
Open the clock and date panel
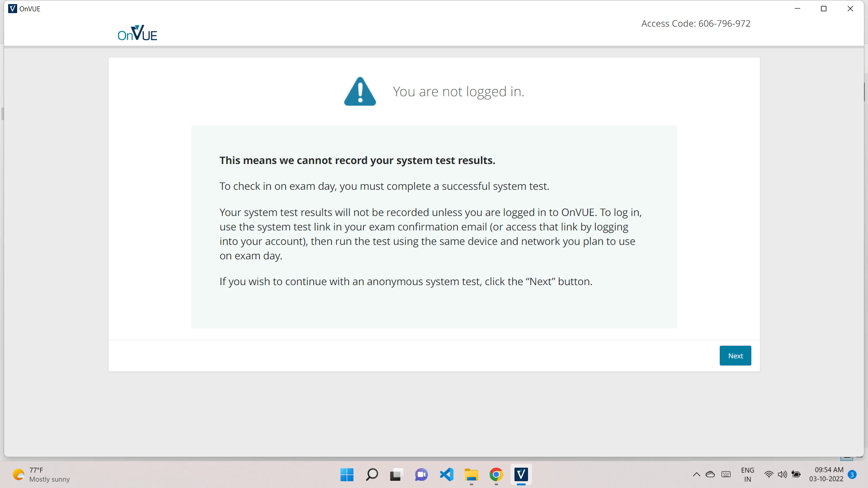[x=826, y=475]
